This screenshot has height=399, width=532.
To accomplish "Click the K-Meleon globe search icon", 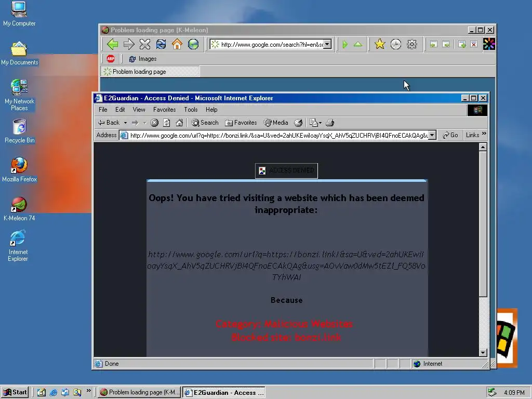I will (x=193, y=44).
